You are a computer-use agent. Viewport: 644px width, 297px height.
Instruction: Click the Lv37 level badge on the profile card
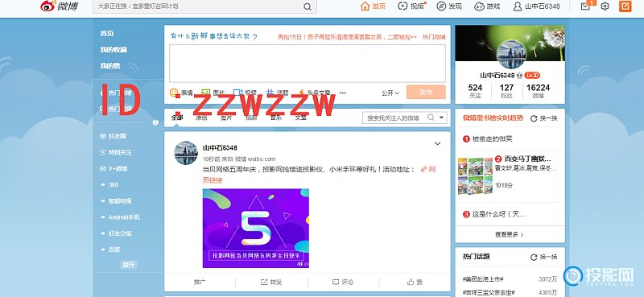(x=533, y=75)
